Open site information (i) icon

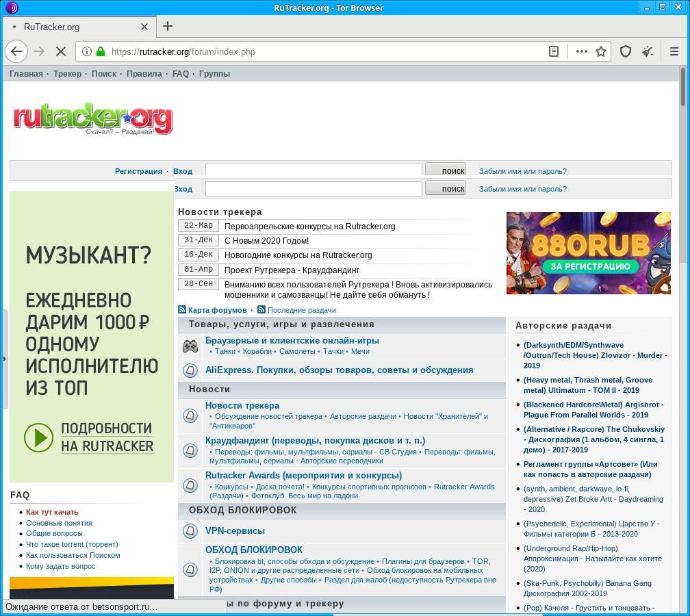(87, 51)
